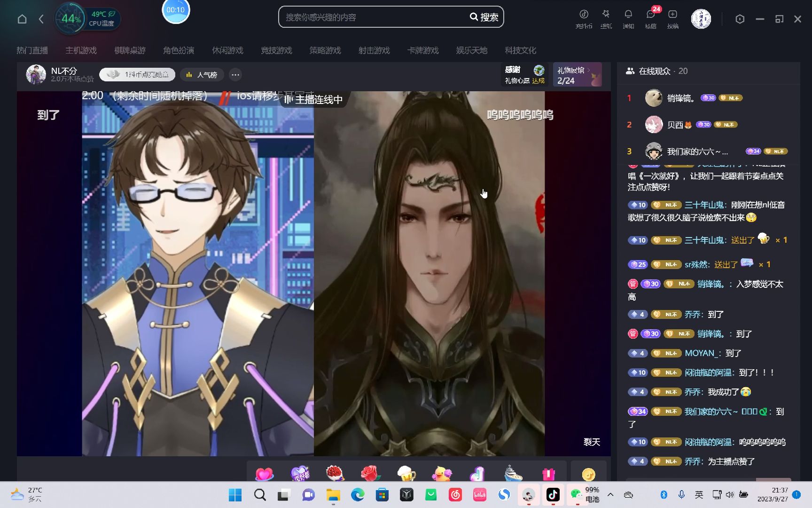Open the three-dot more options menu

235,74
